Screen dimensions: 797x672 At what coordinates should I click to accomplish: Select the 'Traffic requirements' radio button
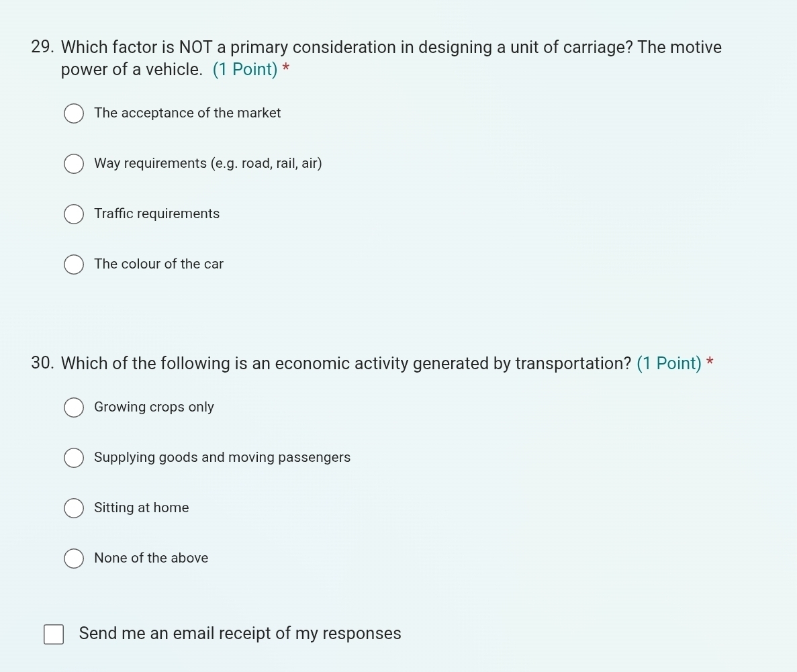tap(74, 214)
